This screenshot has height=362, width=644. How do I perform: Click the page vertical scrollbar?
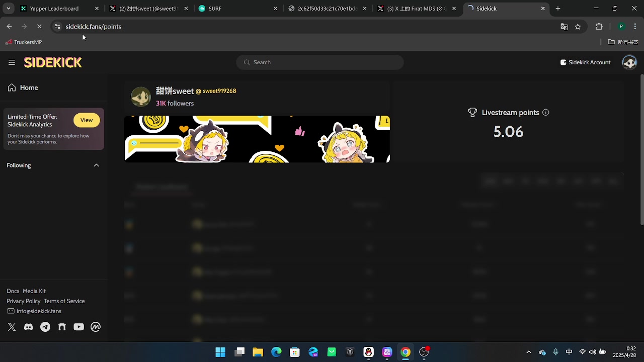pyautogui.click(x=641, y=149)
